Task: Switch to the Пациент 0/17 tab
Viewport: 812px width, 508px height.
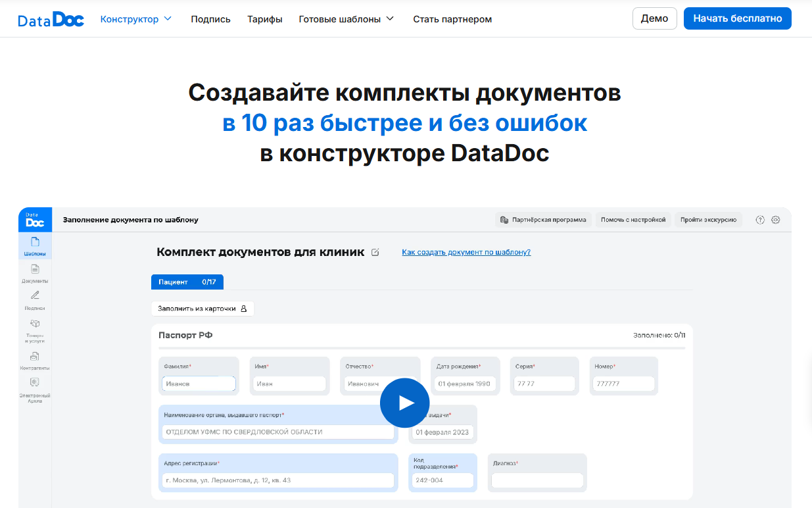Action: (187, 282)
